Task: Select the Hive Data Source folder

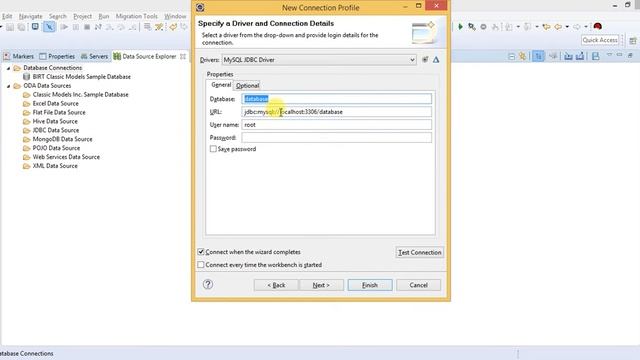Action: click(51, 122)
